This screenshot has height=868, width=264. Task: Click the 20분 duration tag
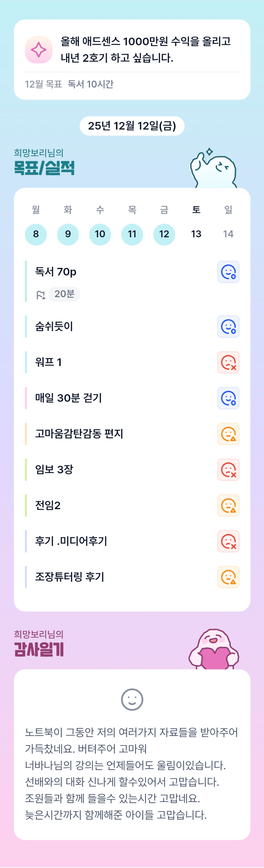coord(64,294)
